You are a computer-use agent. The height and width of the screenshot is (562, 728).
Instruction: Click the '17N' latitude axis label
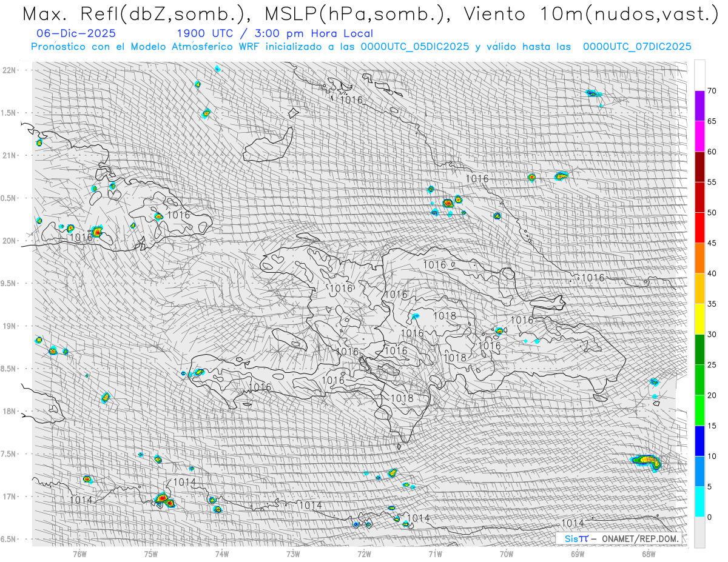pos(10,496)
